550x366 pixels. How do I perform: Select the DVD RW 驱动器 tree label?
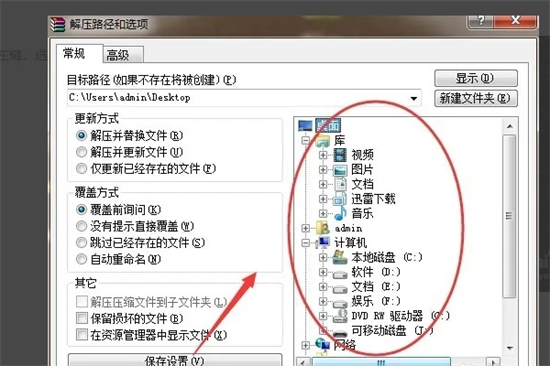point(400,316)
